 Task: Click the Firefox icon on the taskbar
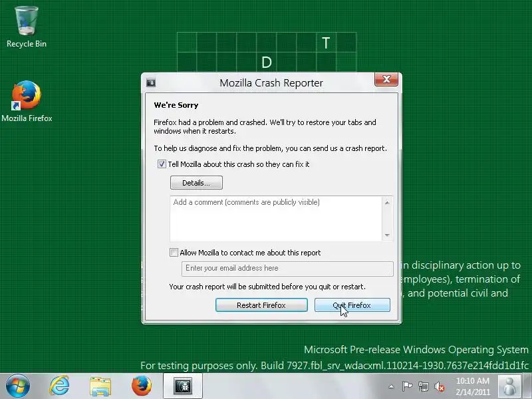click(x=142, y=386)
